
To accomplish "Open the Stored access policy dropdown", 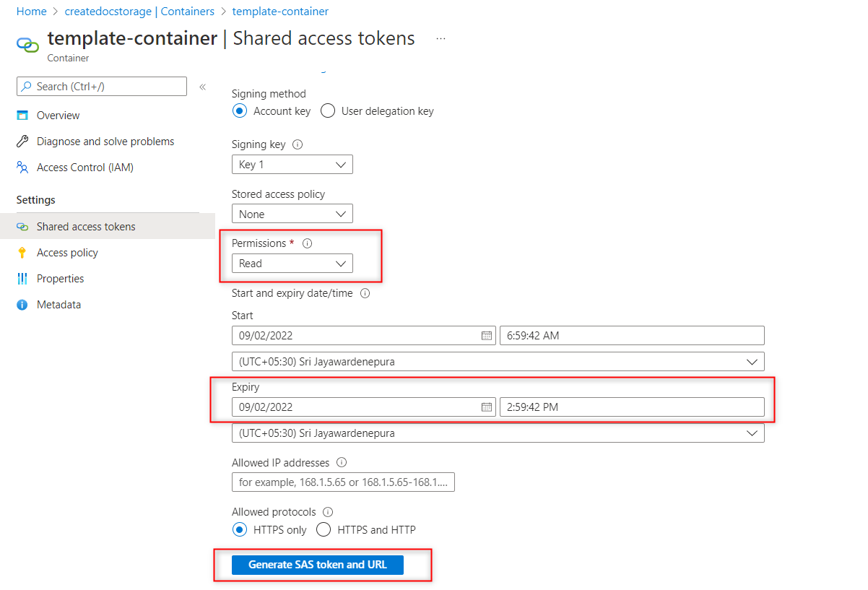I will (x=292, y=214).
